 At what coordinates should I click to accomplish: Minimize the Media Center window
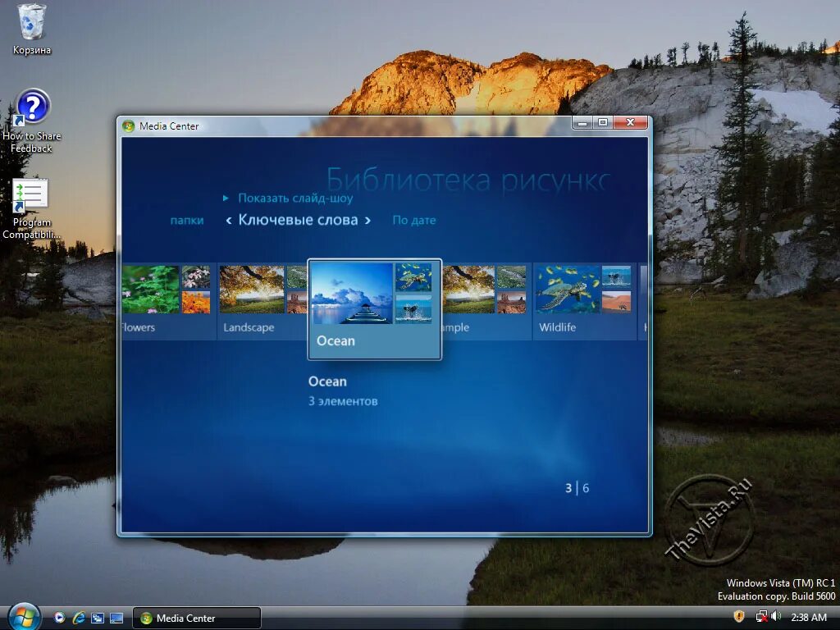tap(583, 123)
